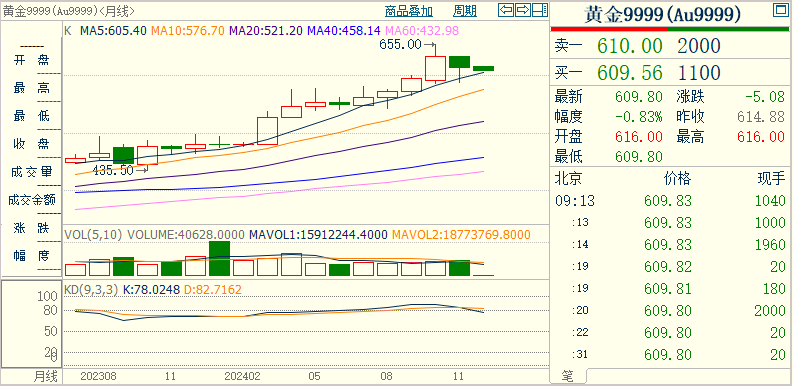Click the 成交金额 sidebar field
This screenshot has width=793, height=386.
point(31,200)
